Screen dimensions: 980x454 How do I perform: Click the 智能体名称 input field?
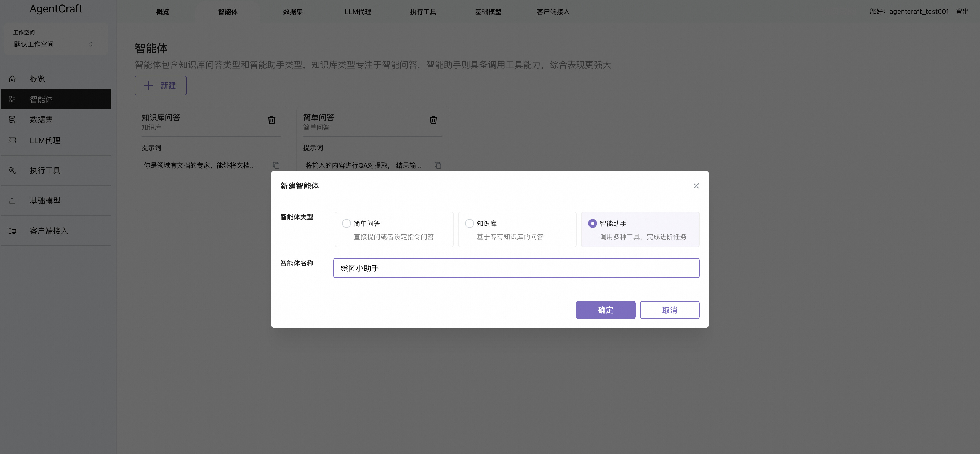click(x=516, y=268)
